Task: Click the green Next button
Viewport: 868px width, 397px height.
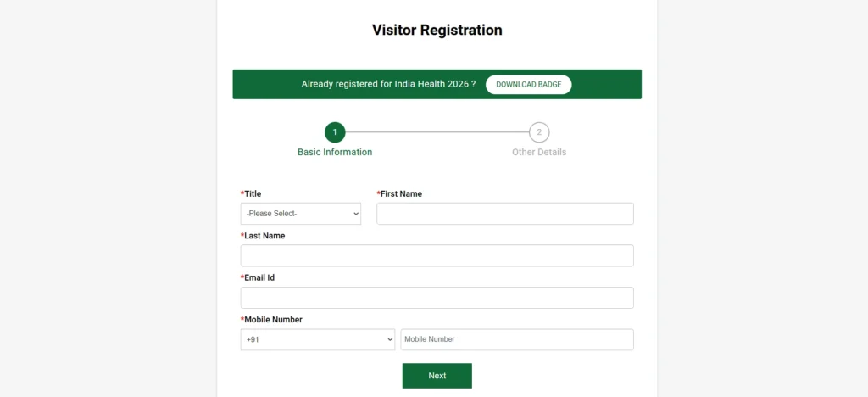Action: [437, 376]
